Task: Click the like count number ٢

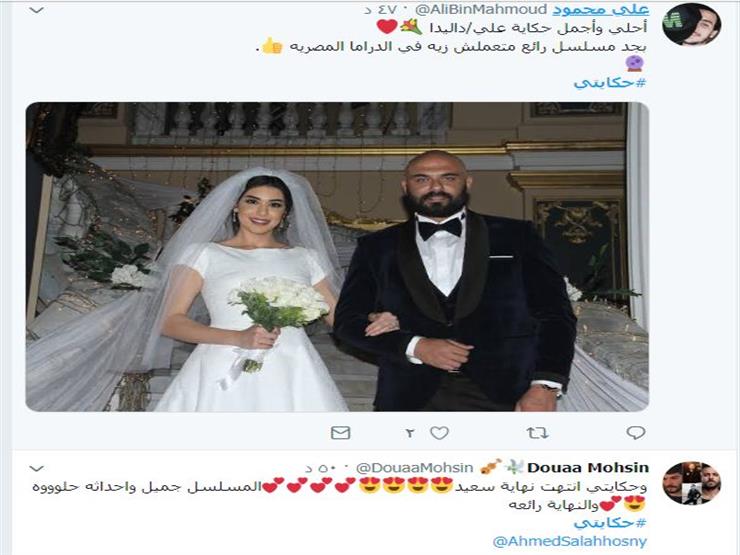Action: [x=410, y=433]
